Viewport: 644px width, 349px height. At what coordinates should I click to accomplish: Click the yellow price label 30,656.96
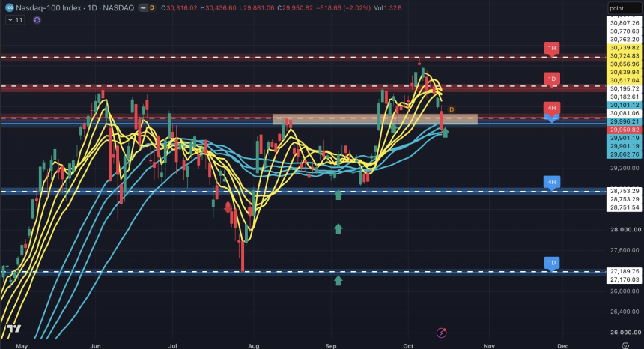click(625, 64)
